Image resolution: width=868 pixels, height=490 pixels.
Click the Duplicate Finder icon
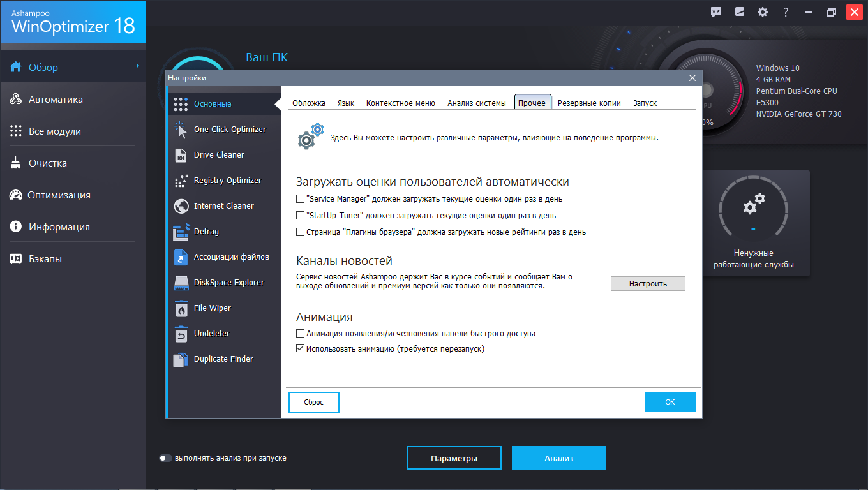click(181, 359)
